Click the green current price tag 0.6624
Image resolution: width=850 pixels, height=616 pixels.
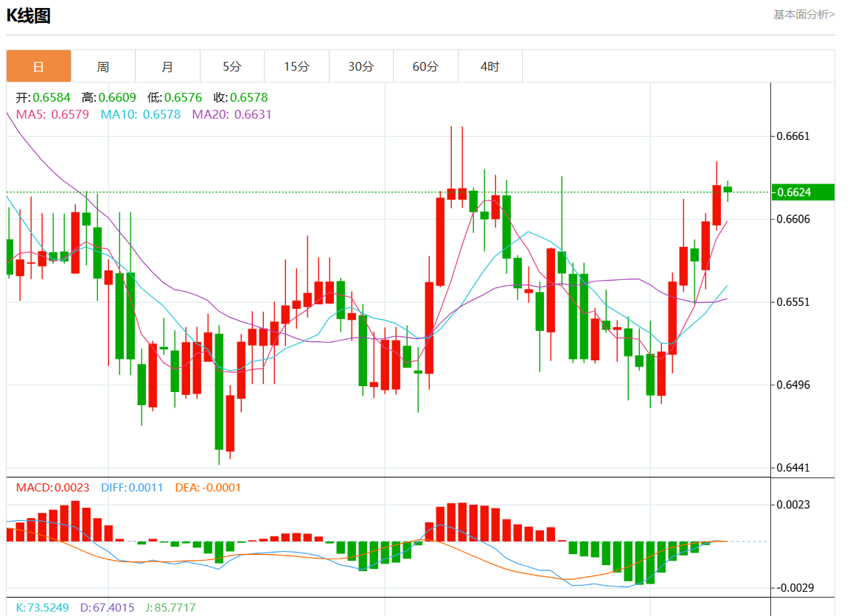pos(803,192)
